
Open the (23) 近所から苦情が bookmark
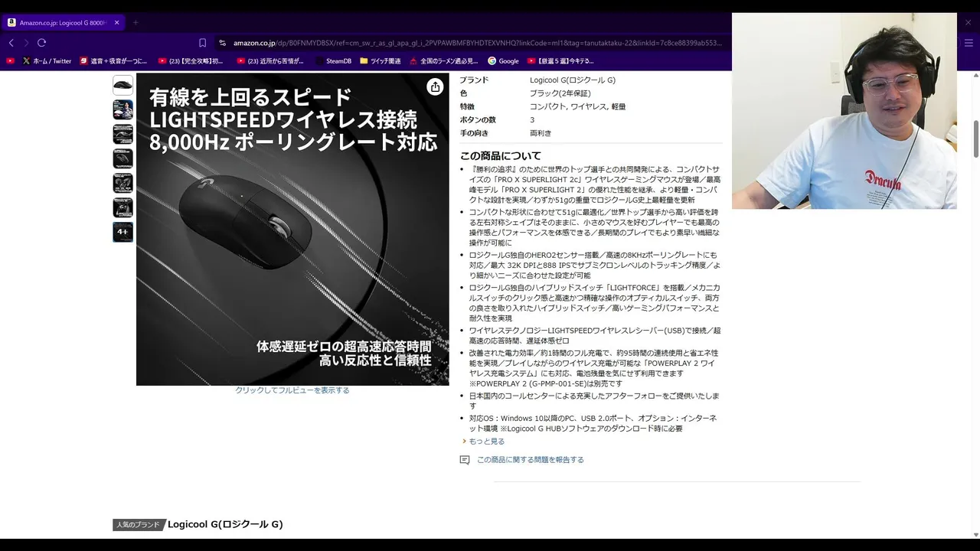pyautogui.click(x=269, y=60)
